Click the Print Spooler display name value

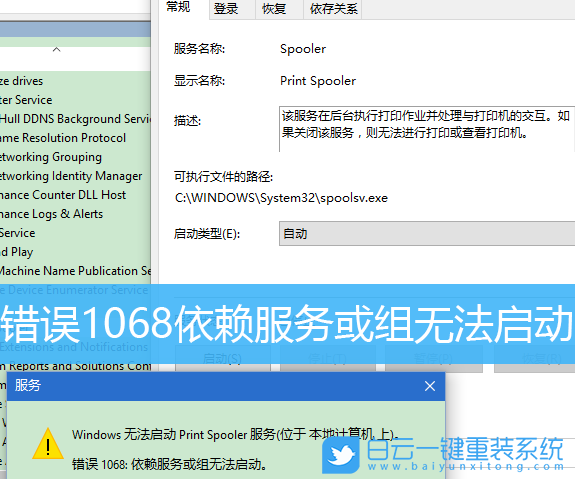pos(318,81)
